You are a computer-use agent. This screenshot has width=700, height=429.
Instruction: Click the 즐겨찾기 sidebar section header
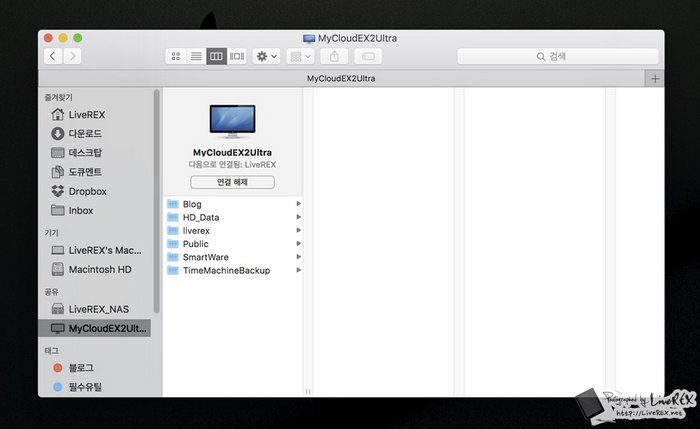point(58,97)
